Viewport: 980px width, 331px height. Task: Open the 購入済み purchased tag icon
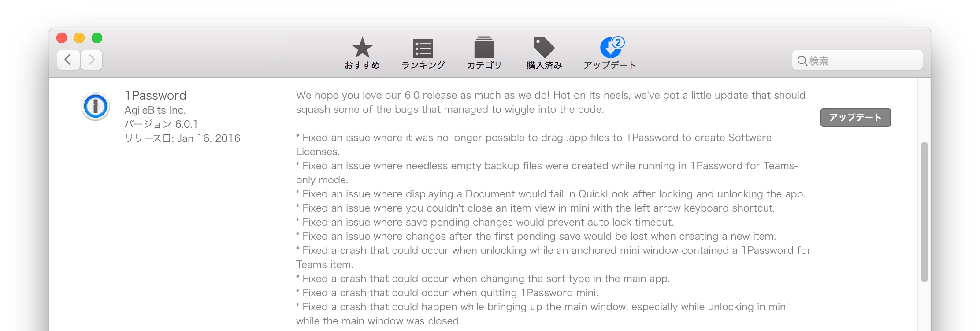(544, 48)
